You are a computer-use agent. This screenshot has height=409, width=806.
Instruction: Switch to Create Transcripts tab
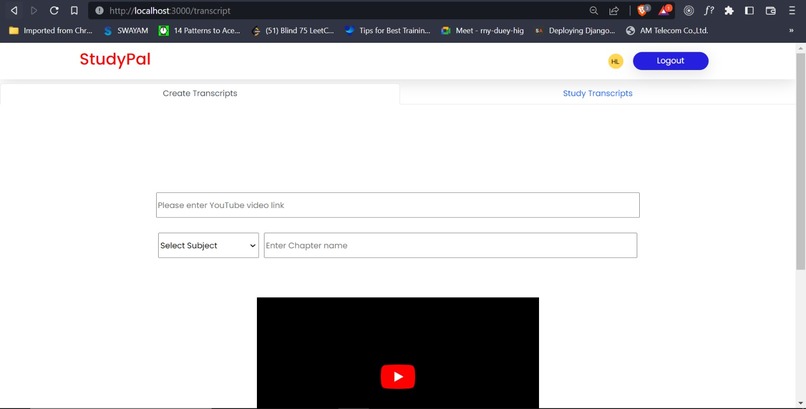[200, 94]
